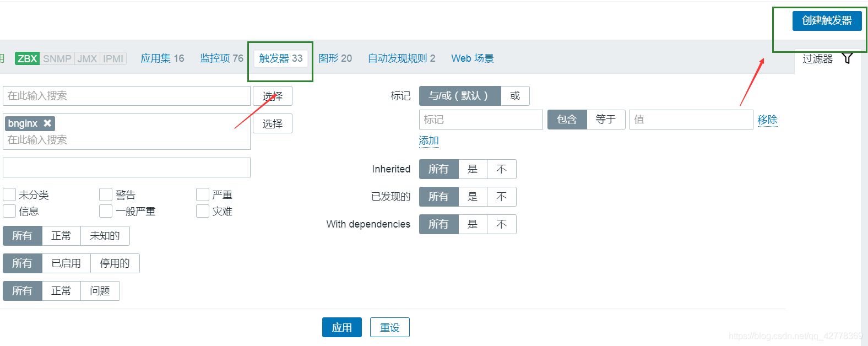Remove the bnginx host tag

[x=47, y=123]
